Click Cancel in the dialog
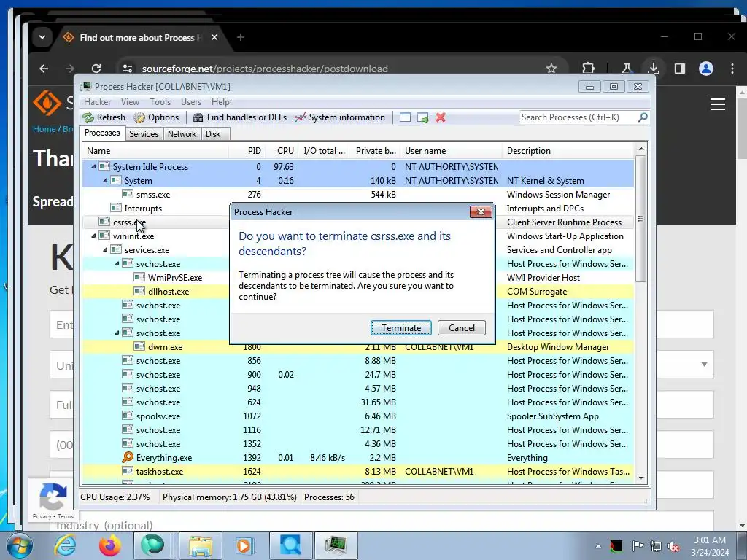The width and height of the screenshot is (747, 560). click(462, 327)
